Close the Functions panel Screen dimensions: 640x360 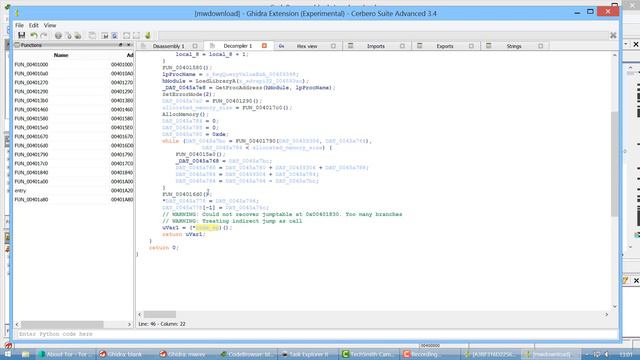click(129, 45)
